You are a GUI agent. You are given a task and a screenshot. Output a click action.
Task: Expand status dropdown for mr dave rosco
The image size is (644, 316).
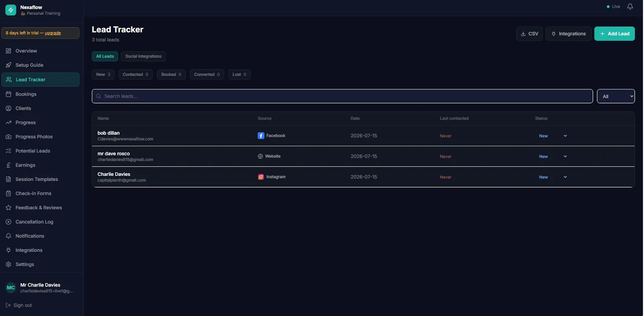565,156
